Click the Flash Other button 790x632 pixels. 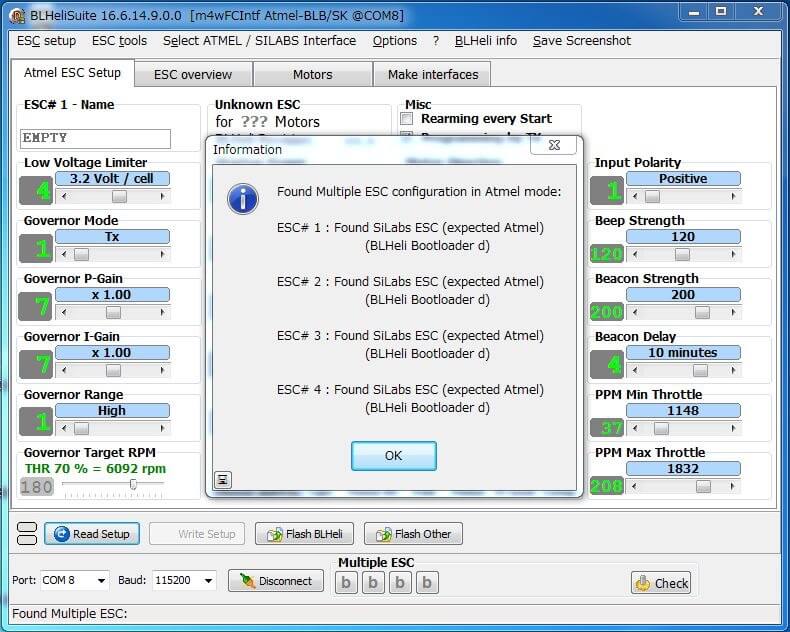(413, 534)
